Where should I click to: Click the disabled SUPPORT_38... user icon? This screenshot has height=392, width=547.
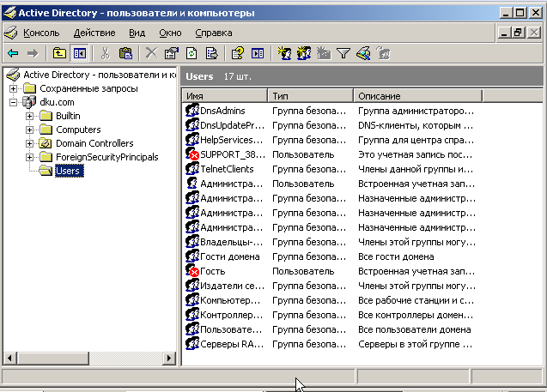192,154
